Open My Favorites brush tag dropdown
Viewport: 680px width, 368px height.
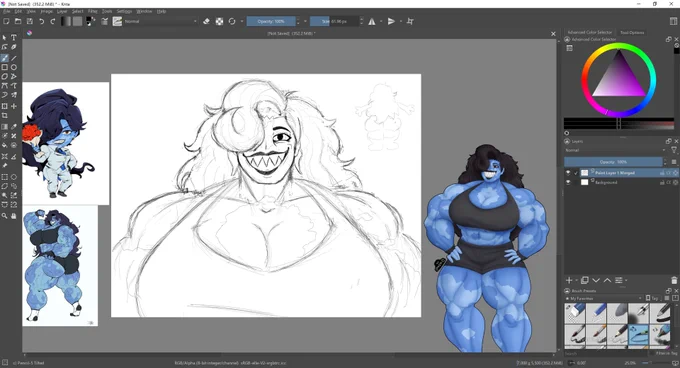(x=604, y=299)
